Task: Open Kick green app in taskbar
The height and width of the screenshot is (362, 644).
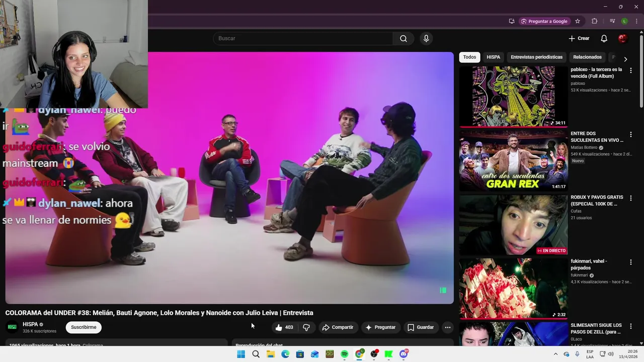Action: (388, 354)
